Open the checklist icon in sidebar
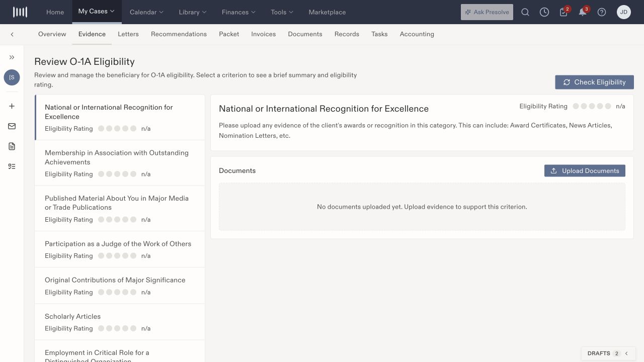644x362 pixels. click(x=12, y=166)
